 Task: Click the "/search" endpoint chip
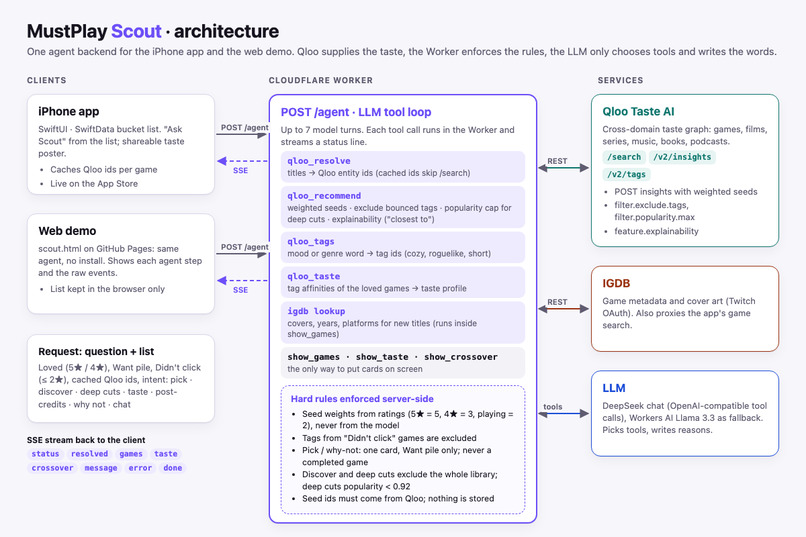(x=624, y=157)
